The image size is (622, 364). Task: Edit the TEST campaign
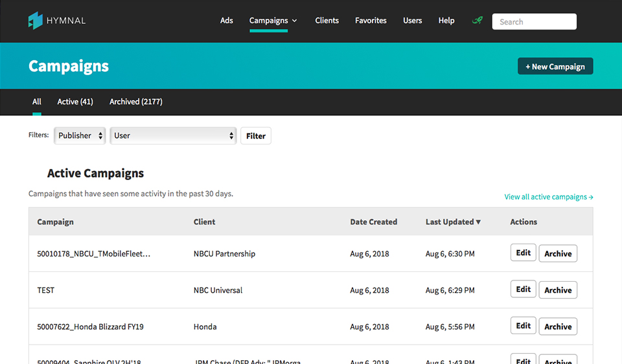coord(523,290)
